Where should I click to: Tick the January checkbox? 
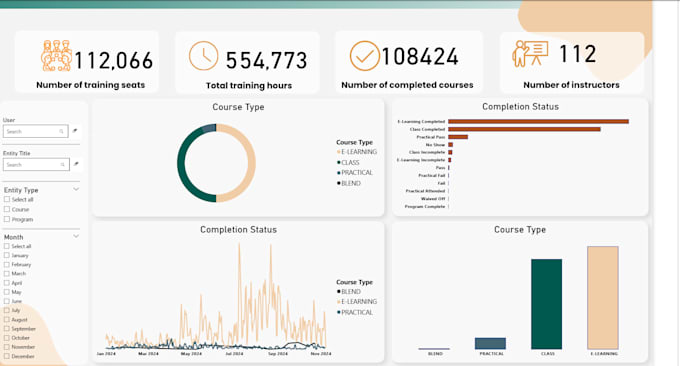(7, 255)
